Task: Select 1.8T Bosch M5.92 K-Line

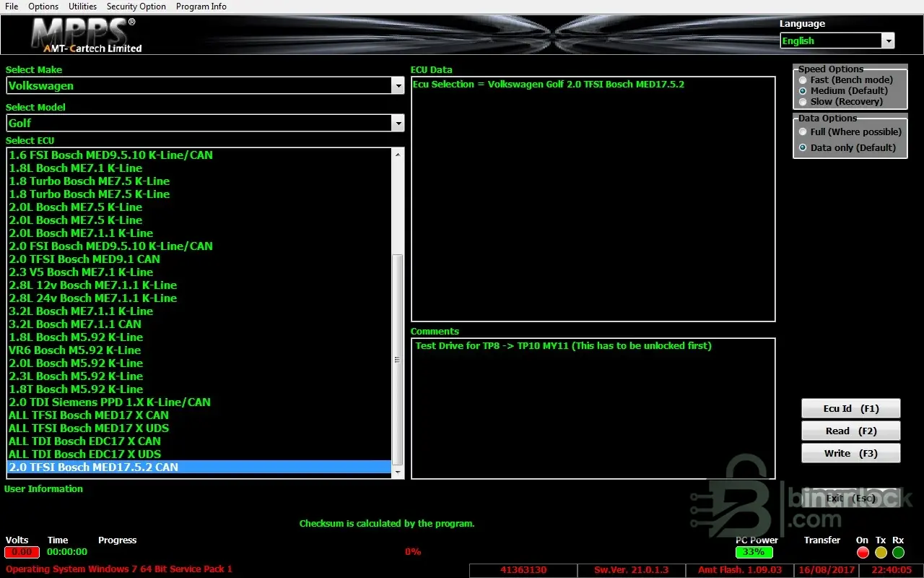Action: tap(199, 389)
